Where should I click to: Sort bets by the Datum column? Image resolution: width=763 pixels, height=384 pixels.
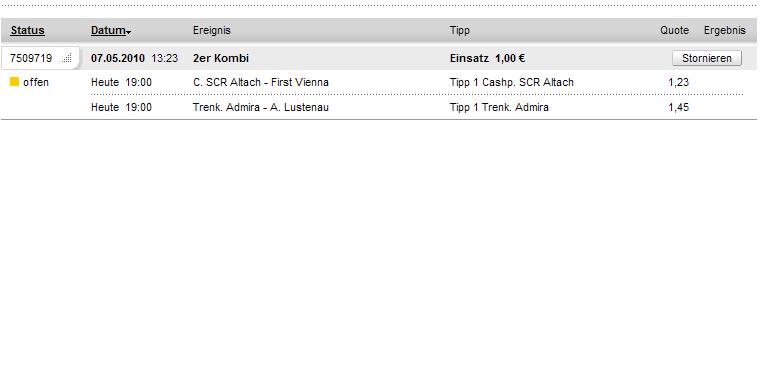coord(108,30)
